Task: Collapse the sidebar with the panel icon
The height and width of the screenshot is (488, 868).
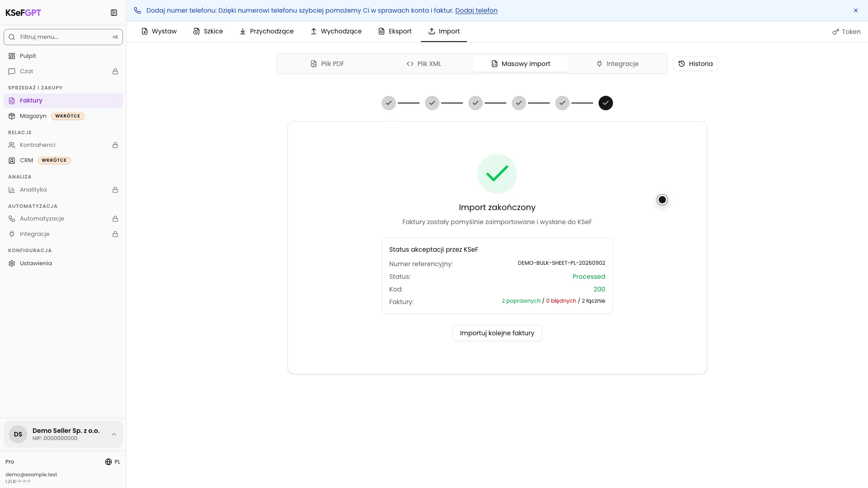Action: pyautogui.click(x=114, y=13)
